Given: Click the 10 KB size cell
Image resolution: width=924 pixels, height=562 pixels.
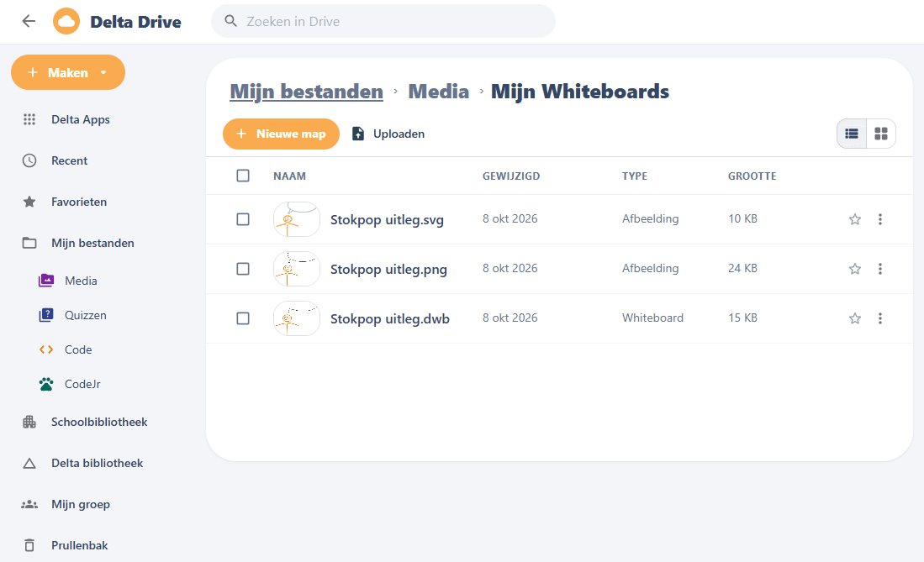Looking at the screenshot, I should tap(742, 218).
